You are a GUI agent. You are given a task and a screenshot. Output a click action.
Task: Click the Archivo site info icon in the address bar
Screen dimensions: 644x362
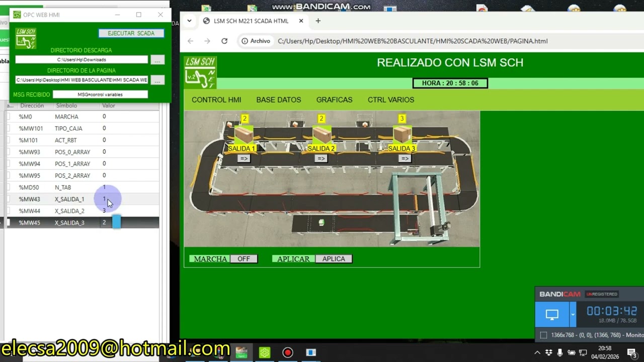(x=256, y=41)
